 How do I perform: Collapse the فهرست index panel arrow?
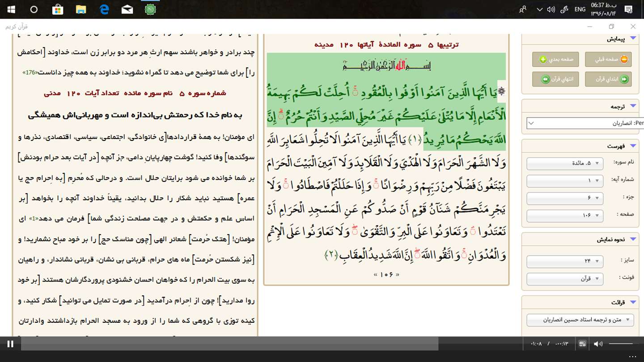(633, 146)
